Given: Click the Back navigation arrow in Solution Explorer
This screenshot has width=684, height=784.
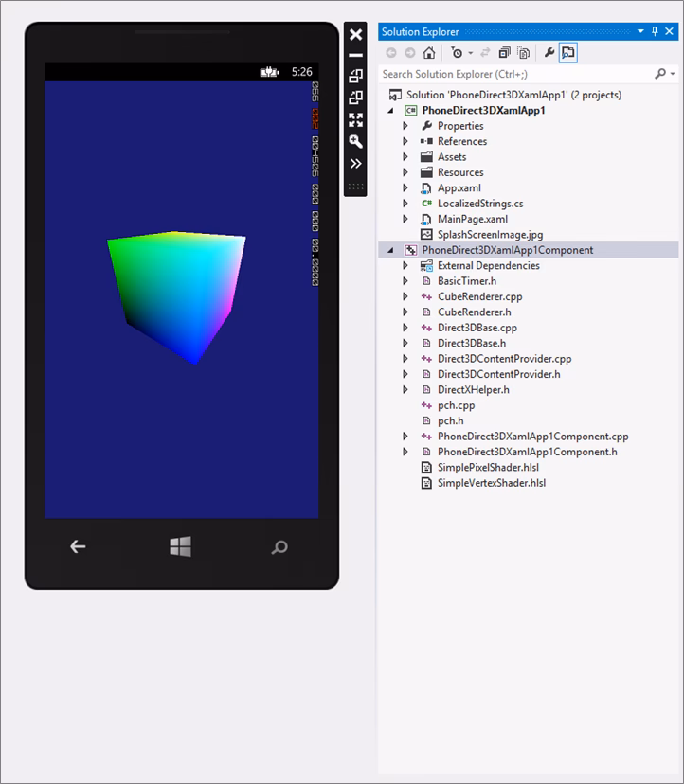Looking at the screenshot, I should click(x=391, y=52).
